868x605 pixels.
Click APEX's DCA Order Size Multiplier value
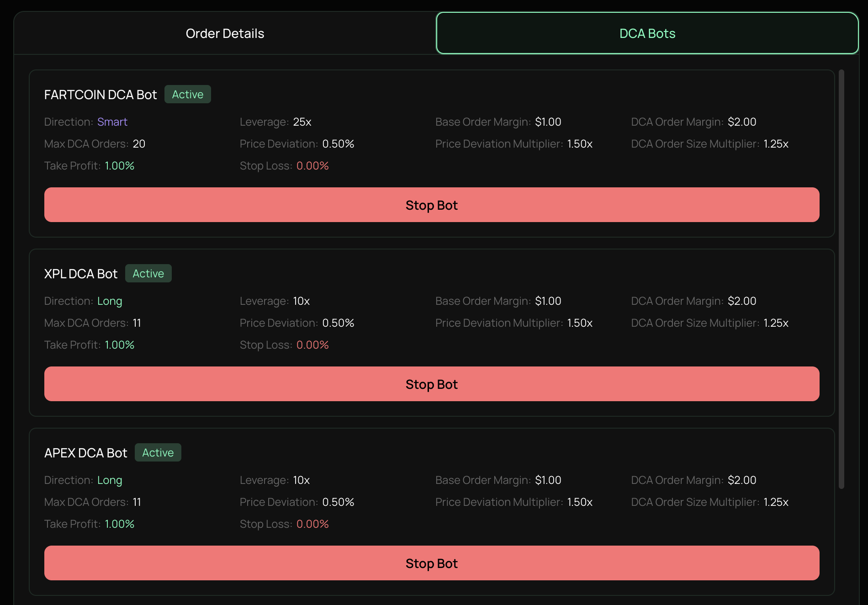coord(776,502)
